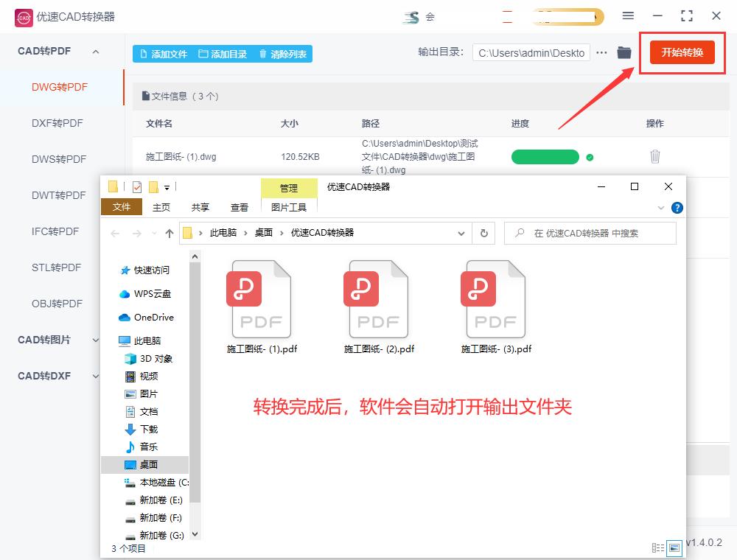
Task: Click the 开始转换 button
Action: click(x=682, y=52)
